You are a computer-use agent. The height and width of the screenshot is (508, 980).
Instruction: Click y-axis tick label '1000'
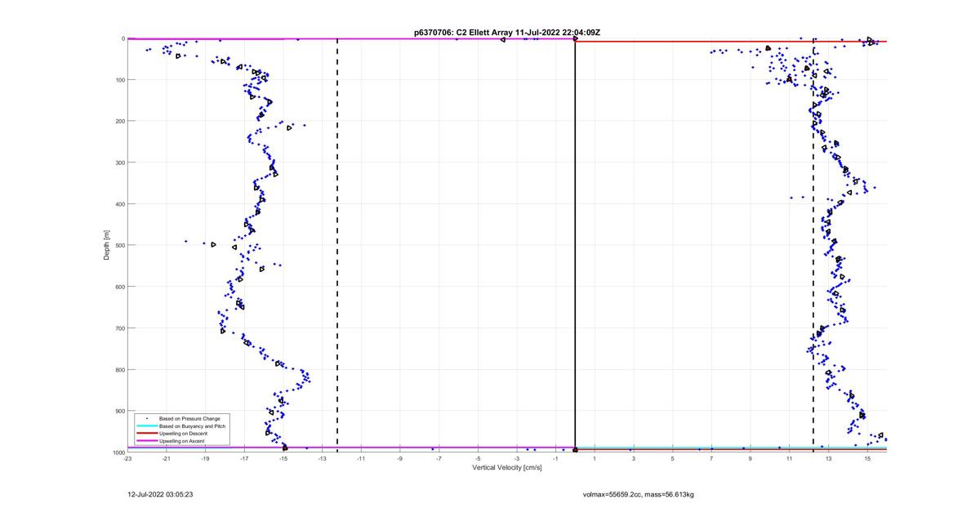coord(118,452)
